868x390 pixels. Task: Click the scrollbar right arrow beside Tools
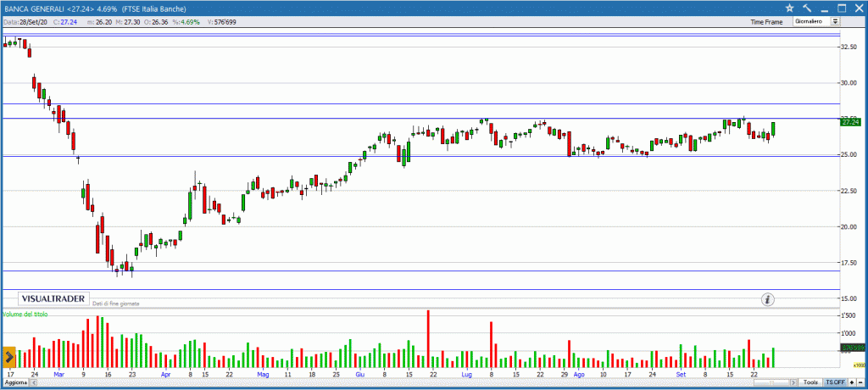coord(793,382)
